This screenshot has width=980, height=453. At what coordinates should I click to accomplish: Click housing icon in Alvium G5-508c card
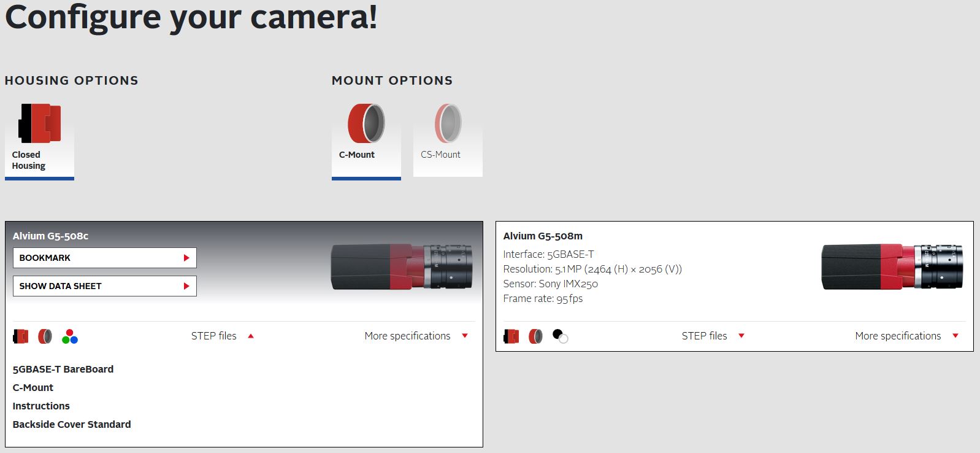[21, 336]
